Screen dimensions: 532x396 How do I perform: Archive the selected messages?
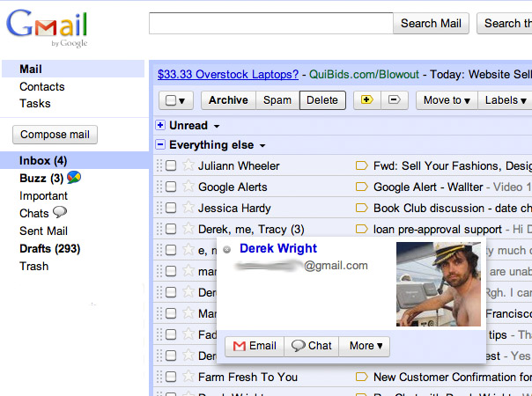(x=228, y=100)
